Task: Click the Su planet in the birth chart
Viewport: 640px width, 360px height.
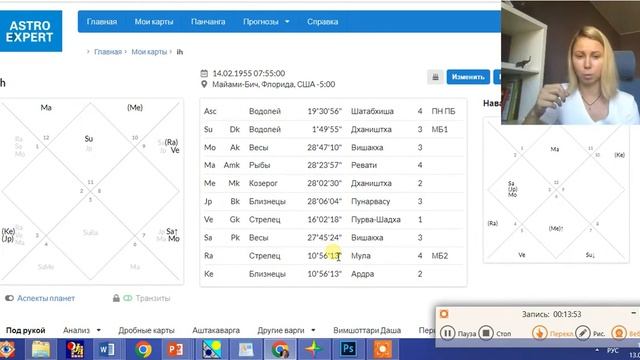Action: [89, 139]
